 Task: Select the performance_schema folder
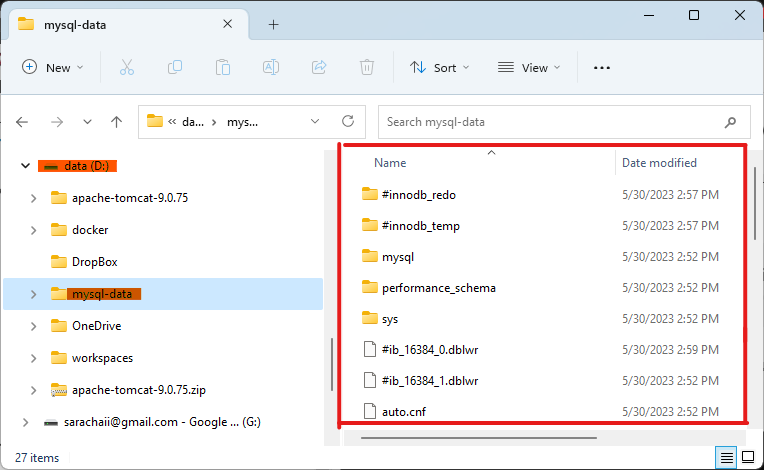(x=438, y=288)
